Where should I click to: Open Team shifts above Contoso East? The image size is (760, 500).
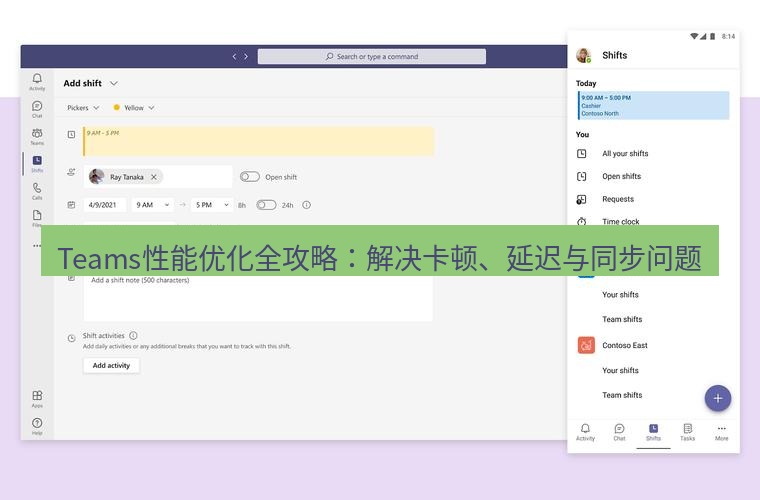click(x=622, y=319)
